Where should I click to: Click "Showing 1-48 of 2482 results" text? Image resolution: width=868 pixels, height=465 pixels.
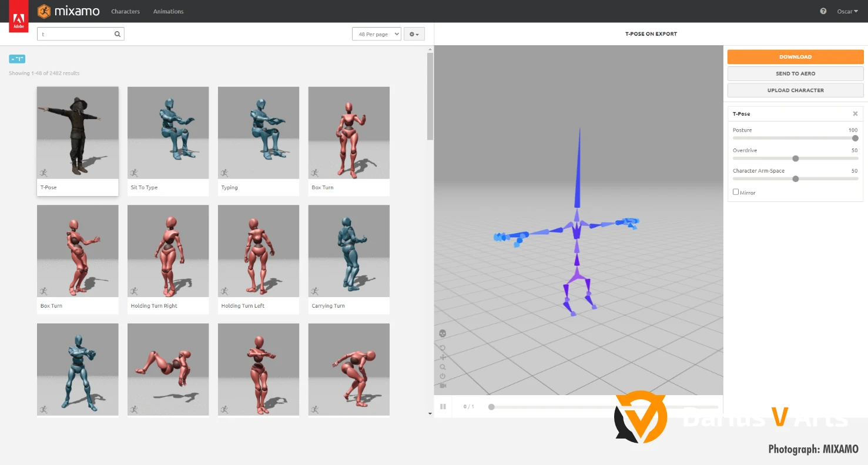click(x=44, y=73)
